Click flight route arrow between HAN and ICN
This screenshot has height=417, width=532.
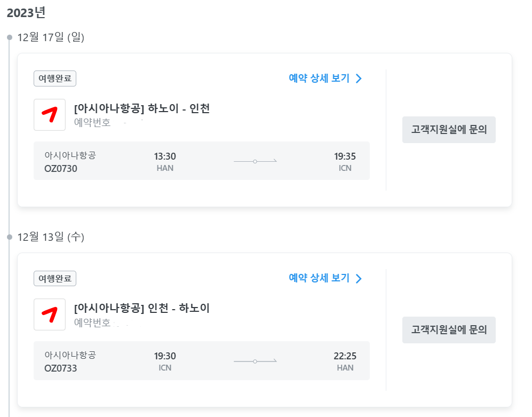(255, 161)
